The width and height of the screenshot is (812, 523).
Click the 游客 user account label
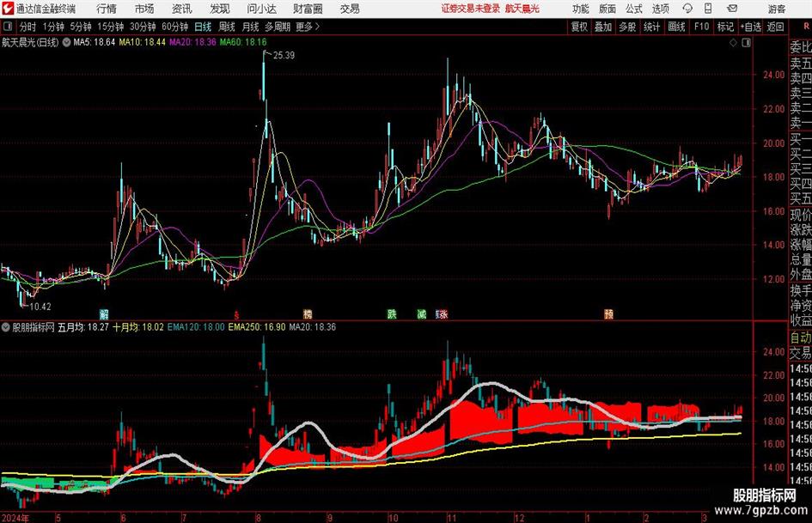[776, 9]
